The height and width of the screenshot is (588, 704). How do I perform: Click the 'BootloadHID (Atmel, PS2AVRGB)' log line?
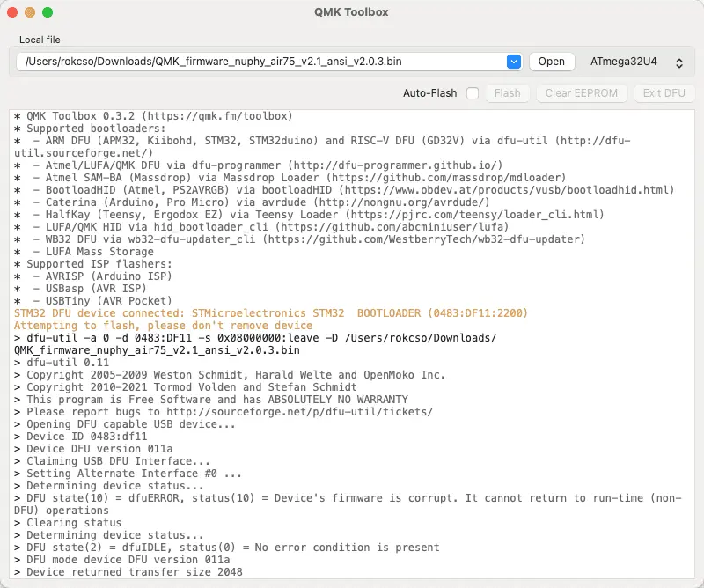coord(344,190)
